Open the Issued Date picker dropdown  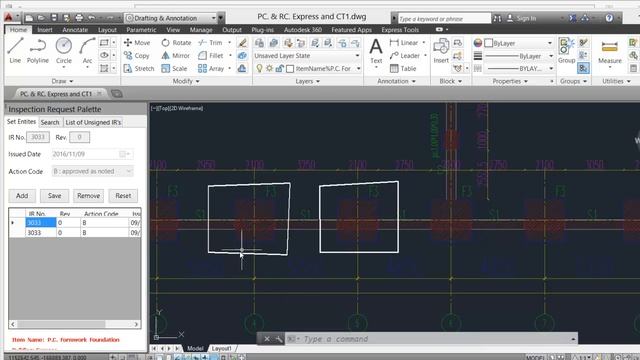(126, 154)
